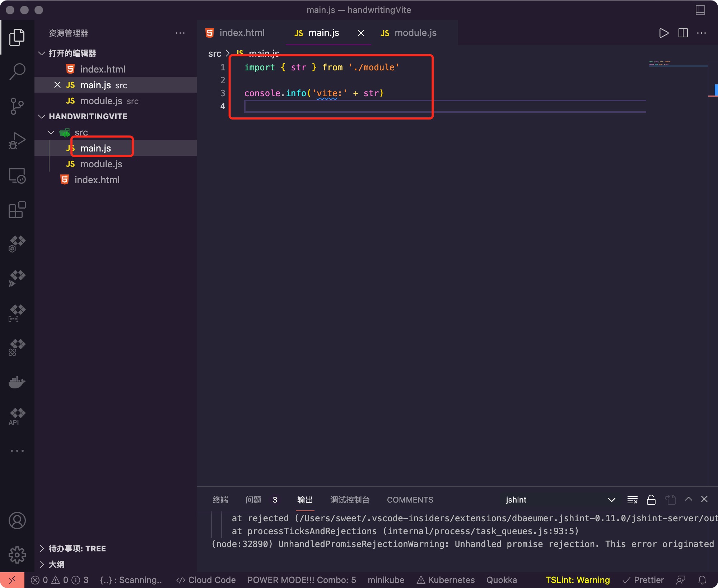This screenshot has width=718, height=588.
Task: Switch to the Debug Console tab
Action: (350, 500)
